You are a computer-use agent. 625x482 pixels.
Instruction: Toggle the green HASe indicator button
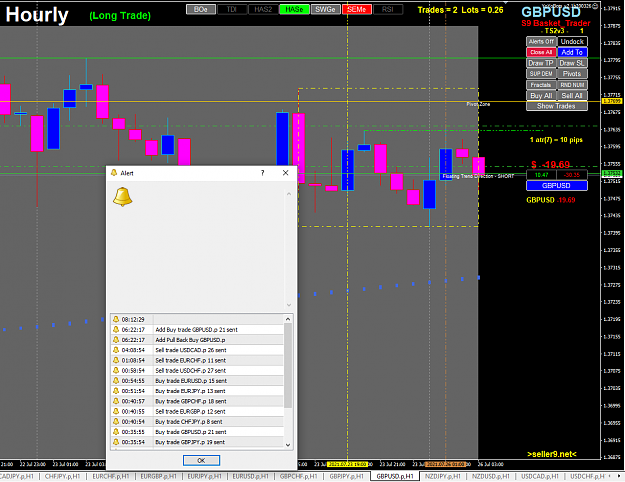coord(294,9)
